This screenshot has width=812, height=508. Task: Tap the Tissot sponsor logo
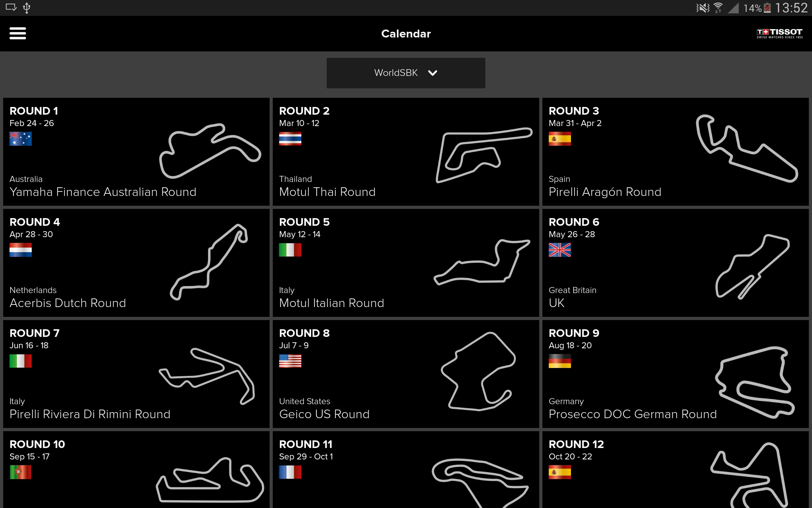click(779, 33)
